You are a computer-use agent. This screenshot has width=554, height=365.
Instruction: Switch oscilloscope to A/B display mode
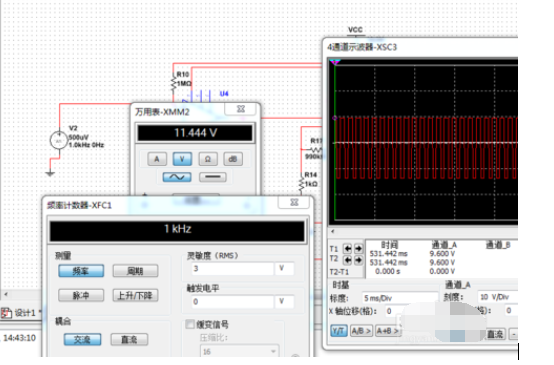[361, 331]
